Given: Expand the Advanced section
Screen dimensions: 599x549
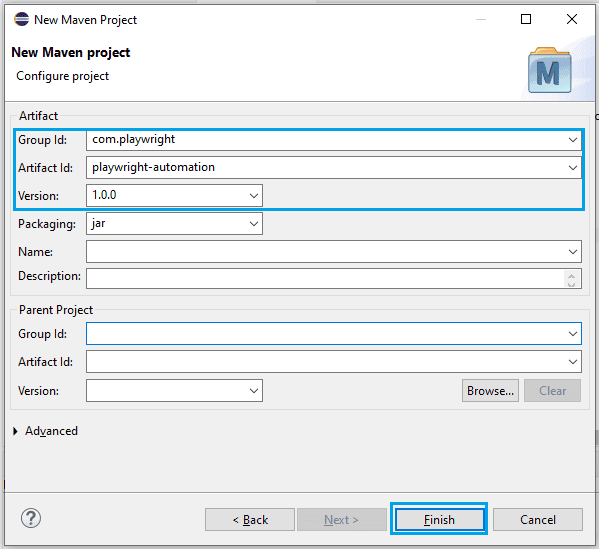Looking at the screenshot, I should click(x=15, y=431).
